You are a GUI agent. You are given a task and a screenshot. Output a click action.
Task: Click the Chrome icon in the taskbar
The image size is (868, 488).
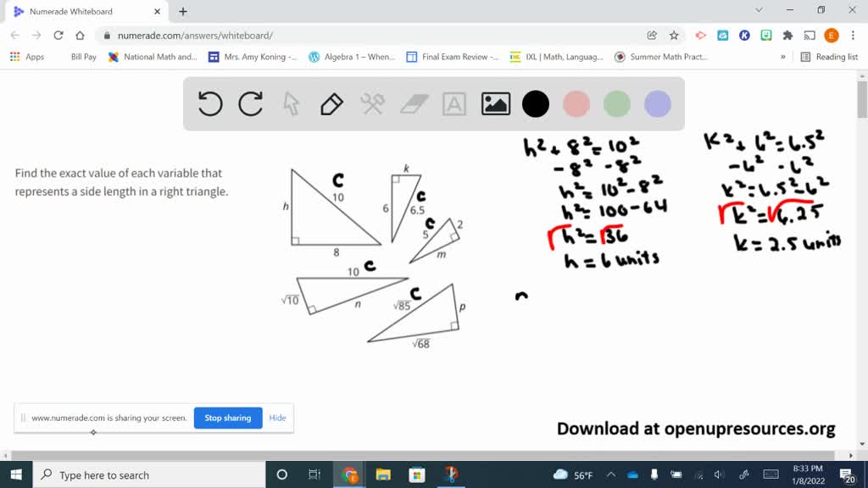pyautogui.click(x=350, y=474)
